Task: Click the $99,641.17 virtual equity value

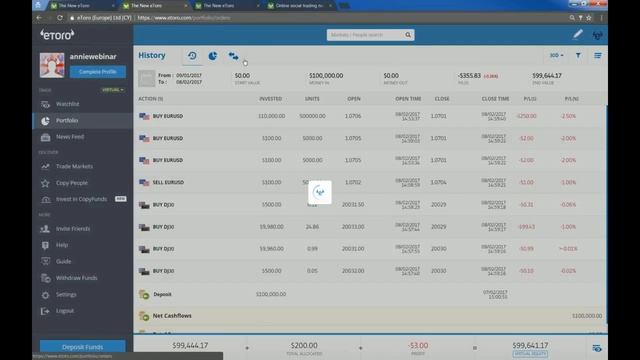Action: click(530, 346)
